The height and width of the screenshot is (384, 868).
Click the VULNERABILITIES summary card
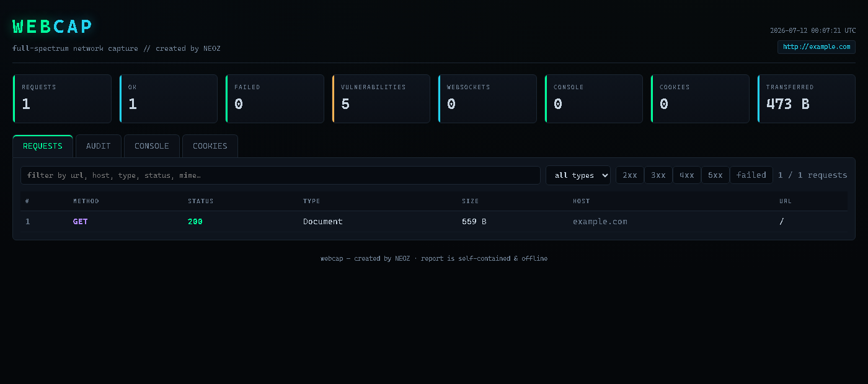pos(381,99)
